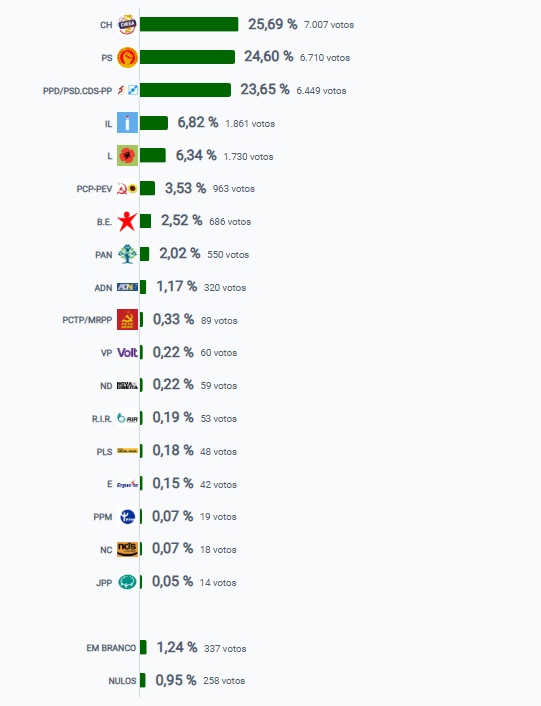Viewport: 541px width, 706px height.
Task: Click the L poppy flower logo
Action: pos(127,155)
